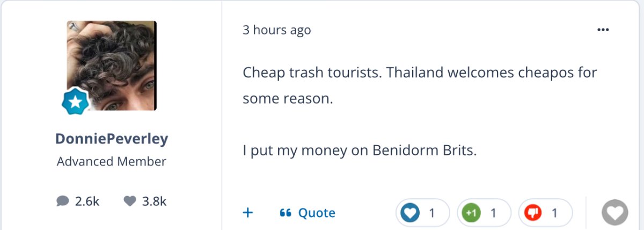Open the three-dots post options menu
This screenshot has width=644, height=230.
coord(603,30)
